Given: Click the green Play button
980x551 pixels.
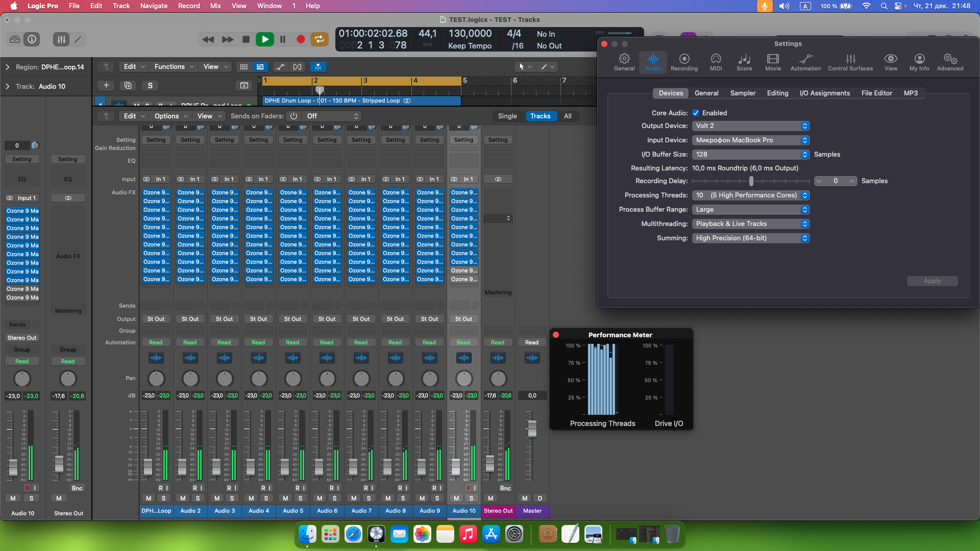Looking at the screenshot, I should pyautogui.click(x=264, y=39).
